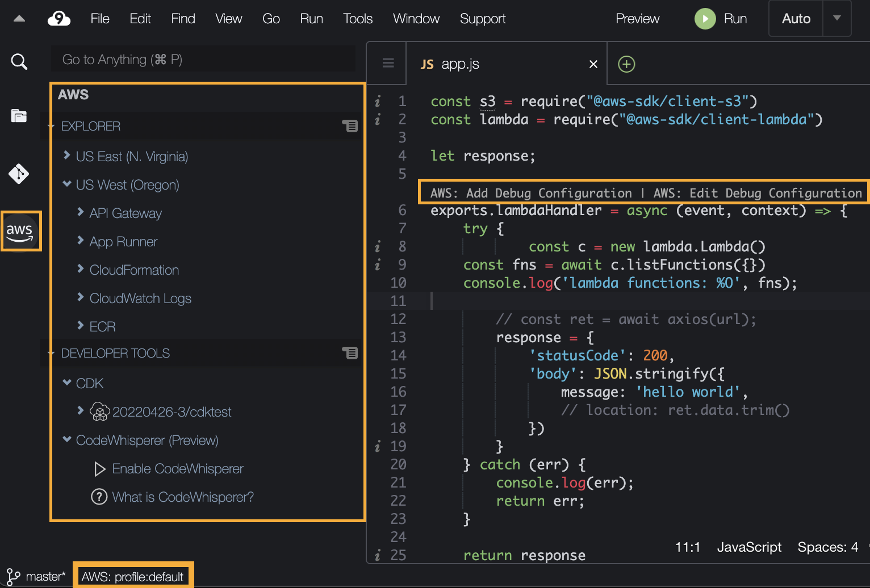The height and width of the screenshot is (588, 870).
Task: Expand US East (N. Virginia) region
Action: click(67, 155)
